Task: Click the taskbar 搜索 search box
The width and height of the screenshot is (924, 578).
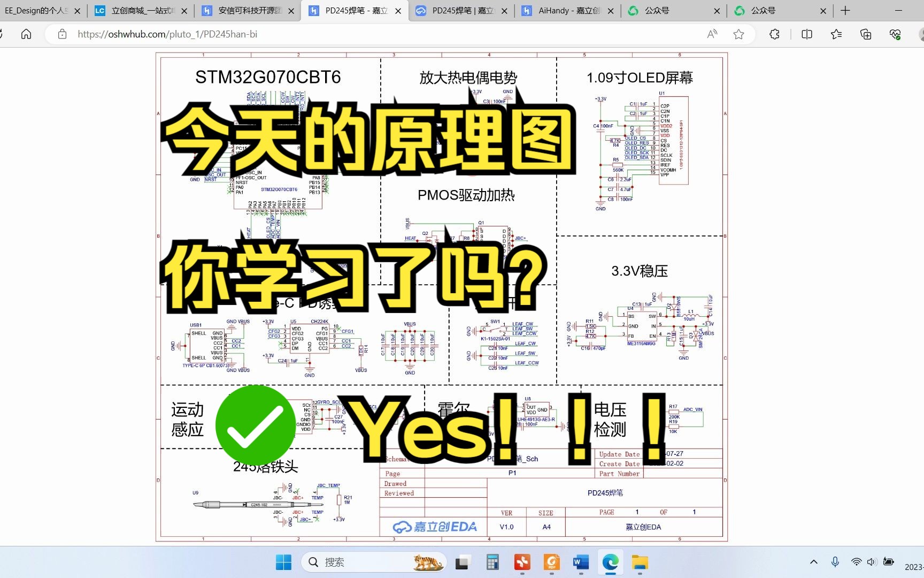Action: coord(374,562)
